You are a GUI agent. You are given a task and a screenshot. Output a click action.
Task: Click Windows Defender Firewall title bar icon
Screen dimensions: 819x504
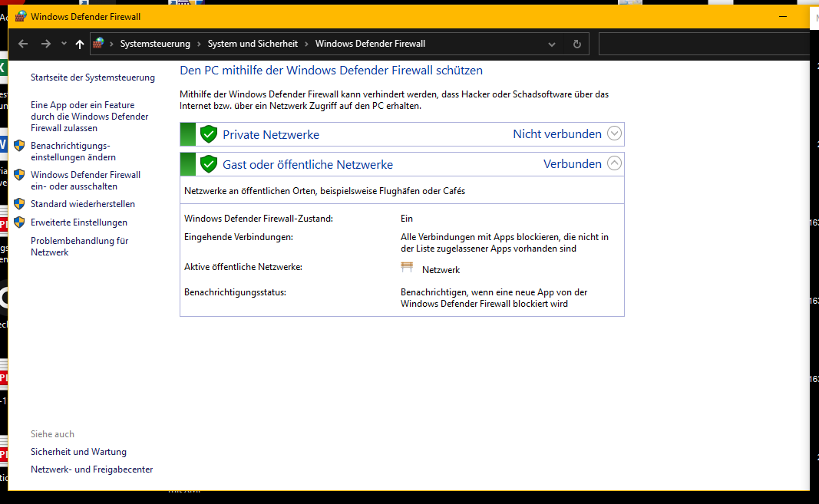(x=21, y=16)
